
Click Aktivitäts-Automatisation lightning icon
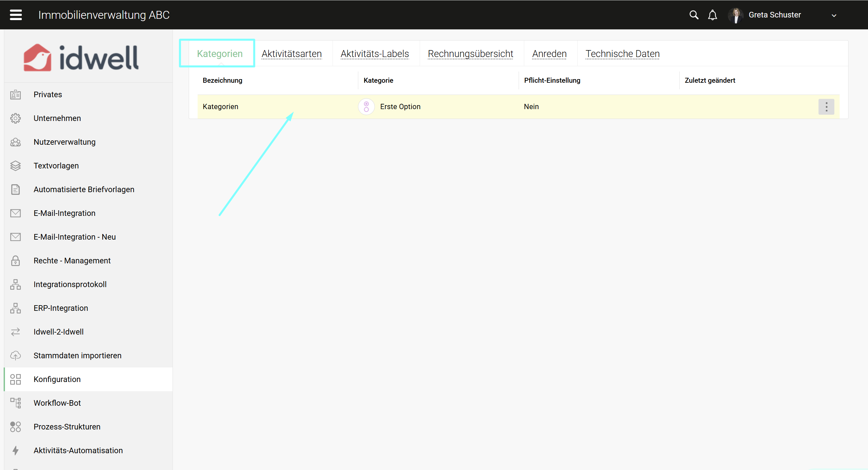(x=16, y=451)
